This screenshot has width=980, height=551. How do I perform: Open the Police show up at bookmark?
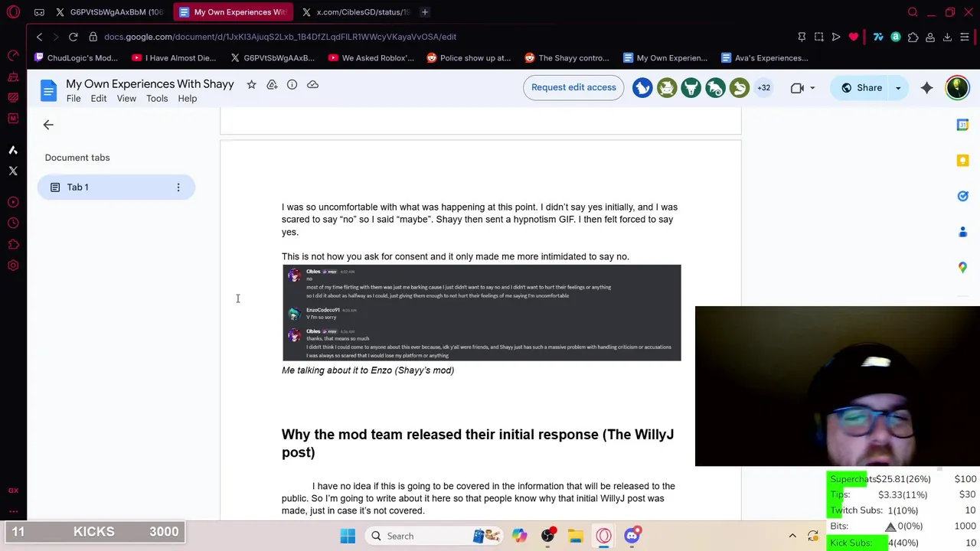(x=469, y=58)
